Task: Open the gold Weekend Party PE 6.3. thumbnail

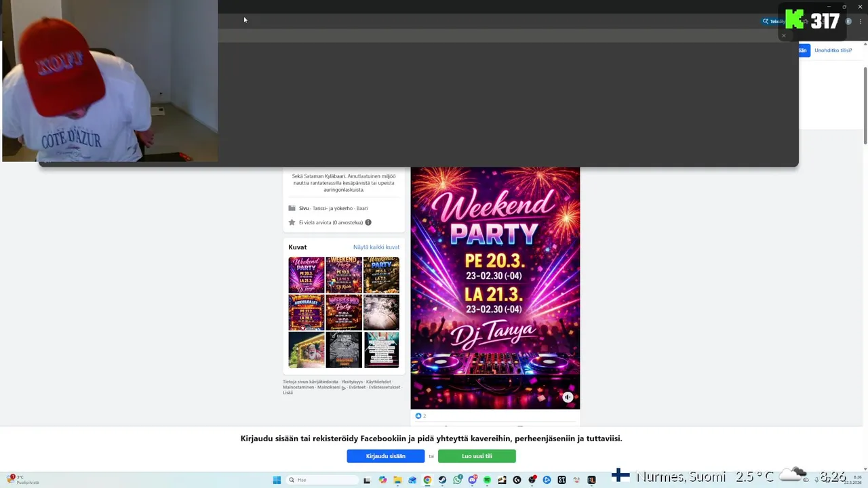Action: pyautogui.click(x=381, y=274)
